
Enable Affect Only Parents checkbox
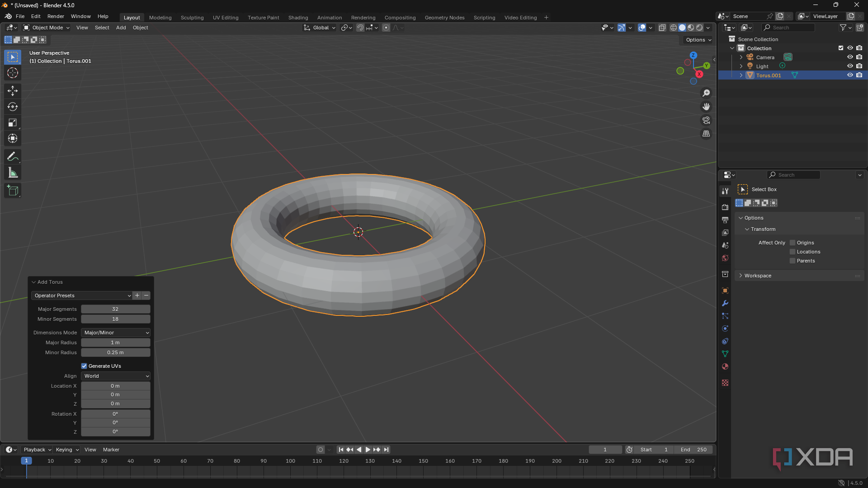tap(793, 261)
